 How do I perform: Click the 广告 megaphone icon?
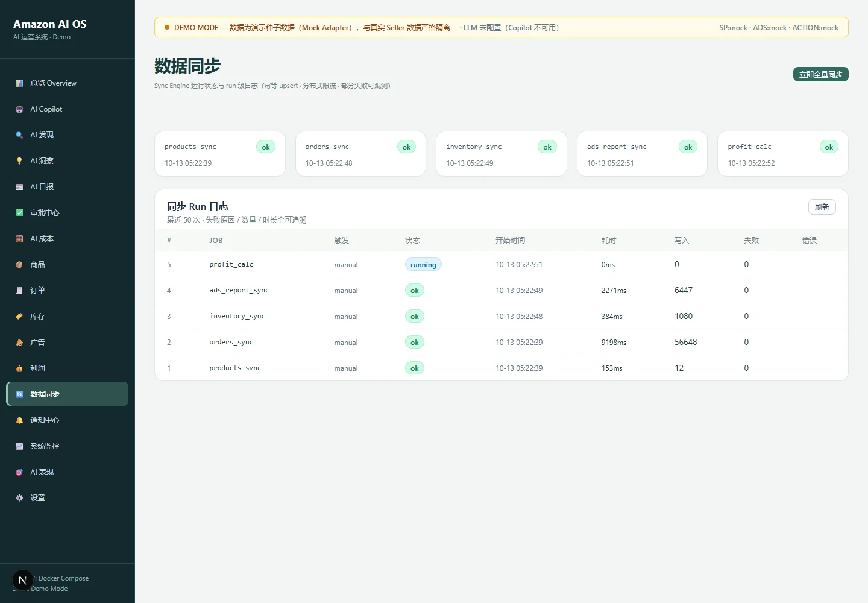point(19,343)
